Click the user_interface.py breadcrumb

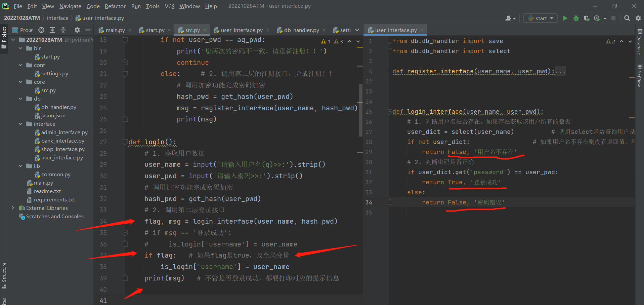[100, 18]
